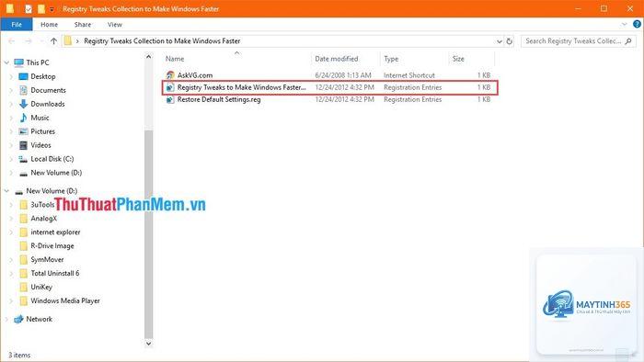This screenshot has width=644, height=362.
Task: Click the AskVG.com internet shortcut icon
Action: coord(170,75)
